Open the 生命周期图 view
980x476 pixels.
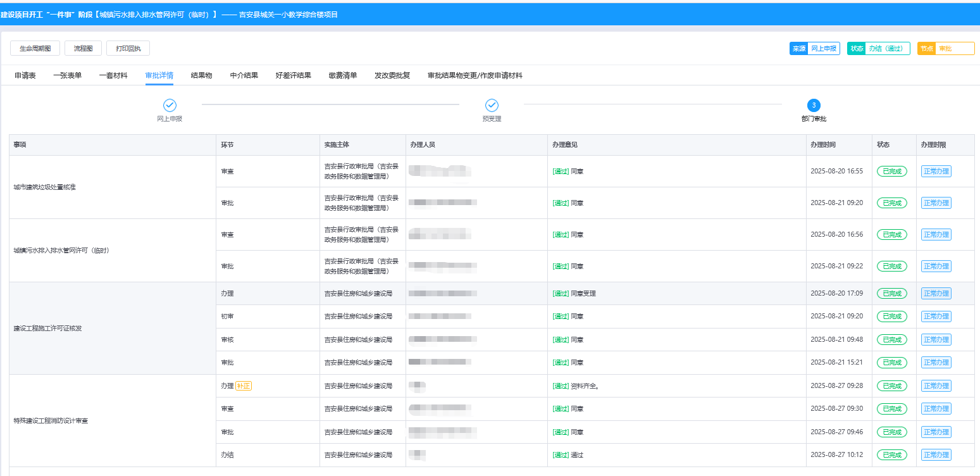click(x=35, y=49)
